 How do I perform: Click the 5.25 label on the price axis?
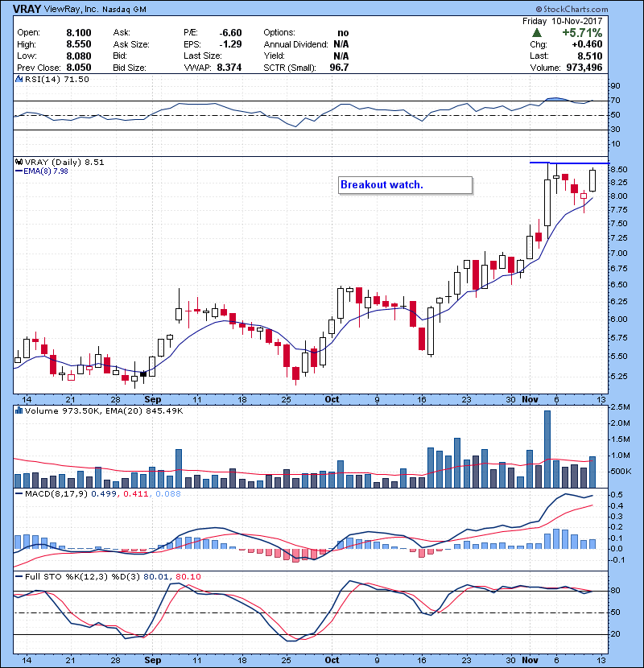point(619,376)
